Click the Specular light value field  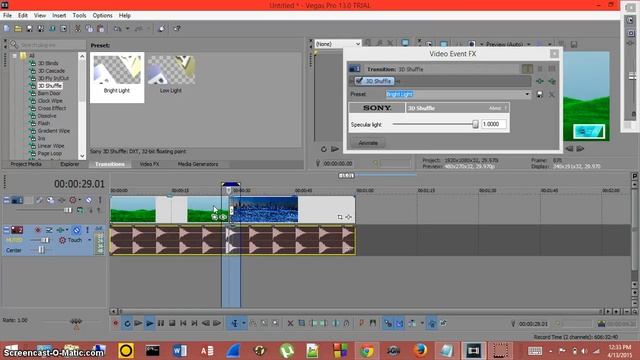coord(493,124)
